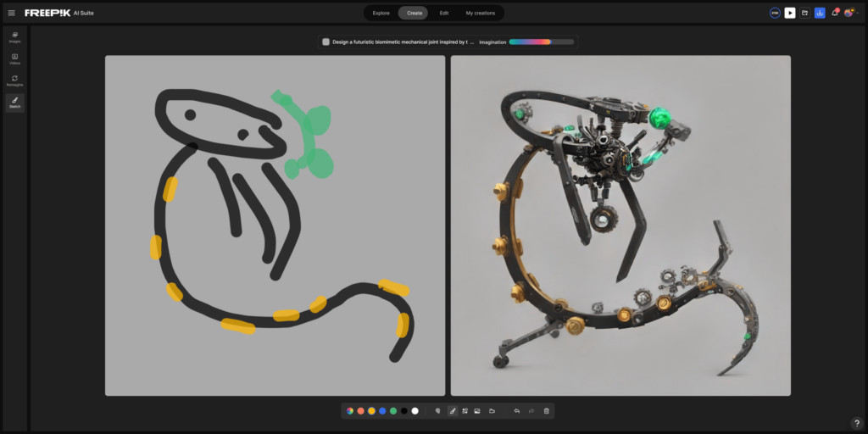Go to My creations tab
This screenshot has height=434, width=868.
(481, 13)
